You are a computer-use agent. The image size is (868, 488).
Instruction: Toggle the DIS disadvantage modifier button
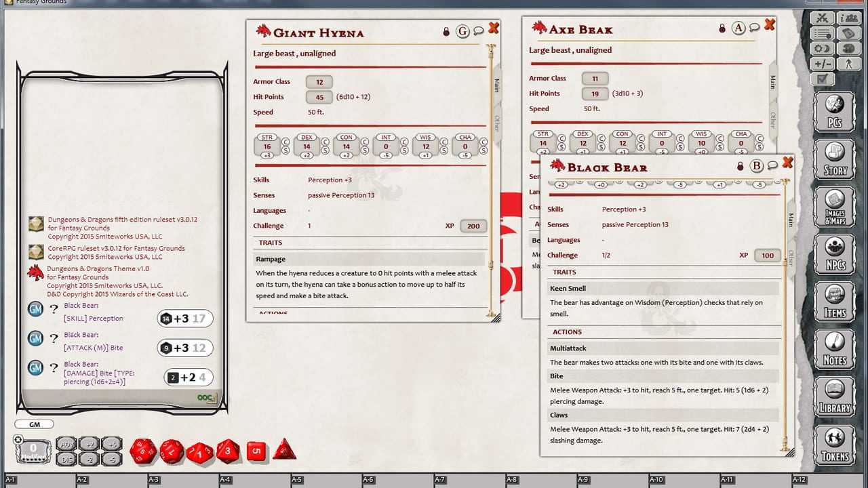point(66,459)
